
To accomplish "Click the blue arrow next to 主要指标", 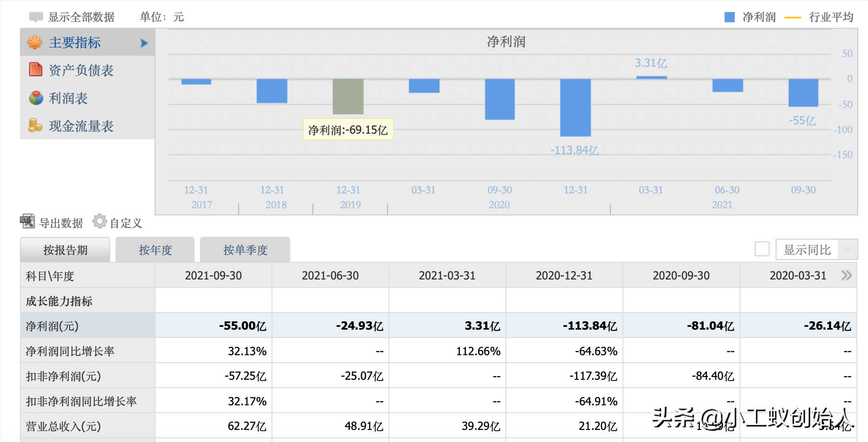I will (144, 43).
